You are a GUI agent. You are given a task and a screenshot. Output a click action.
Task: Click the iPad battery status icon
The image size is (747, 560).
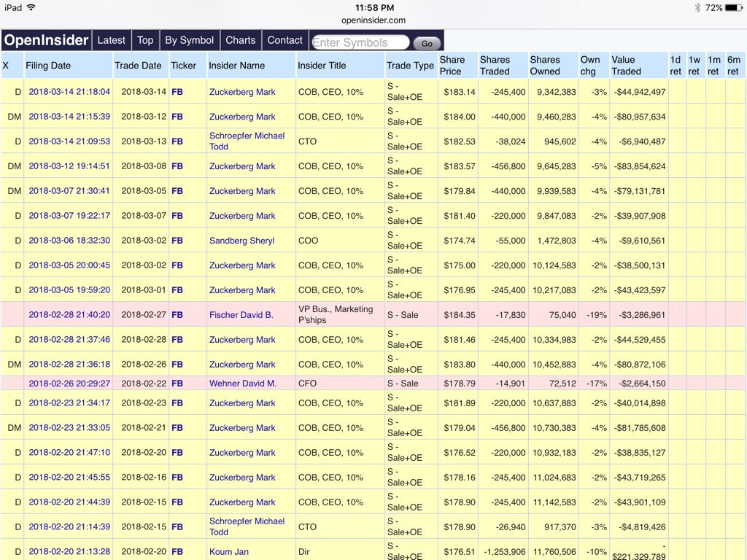(733, 7)
